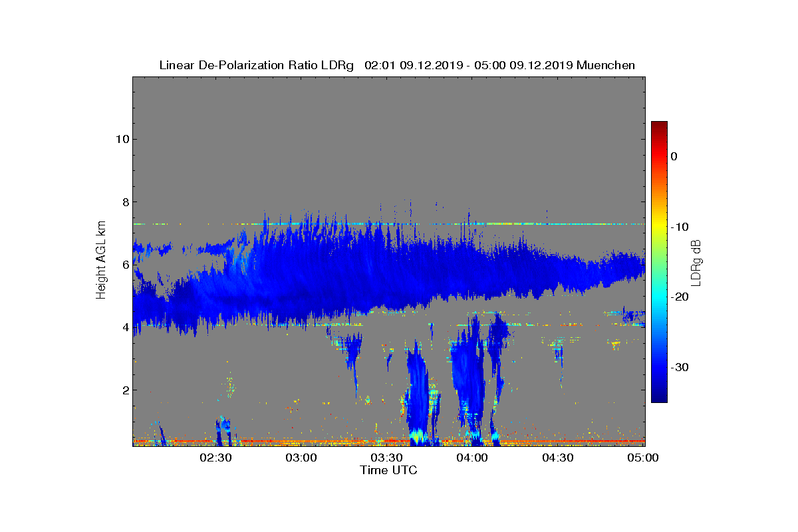
Task: Click the 05:00 time tick label
Action: (x=643, y=458)
